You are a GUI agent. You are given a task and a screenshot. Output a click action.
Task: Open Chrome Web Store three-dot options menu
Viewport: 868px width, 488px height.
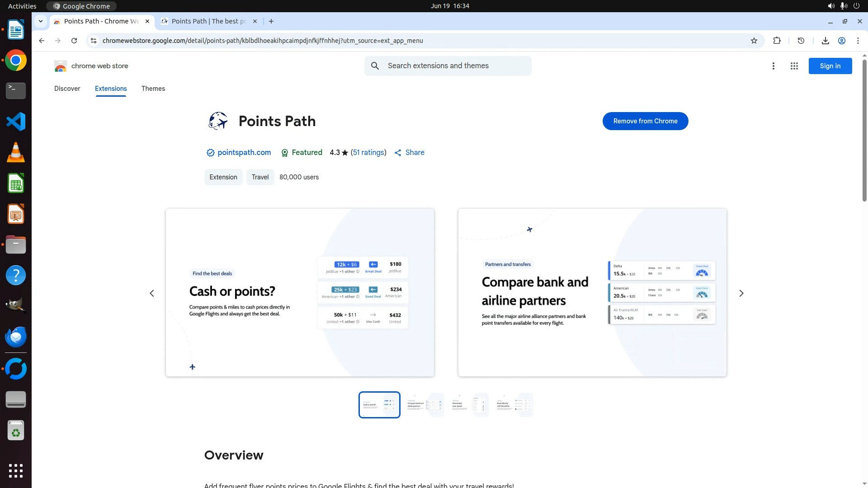click(x=773, y=66)
